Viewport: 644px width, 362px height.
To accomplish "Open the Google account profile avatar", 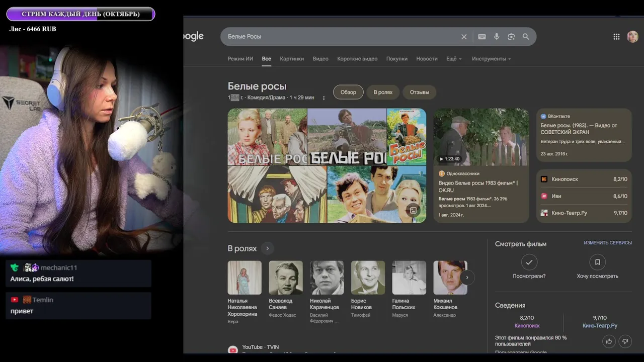I will click(x=632, y=37).
